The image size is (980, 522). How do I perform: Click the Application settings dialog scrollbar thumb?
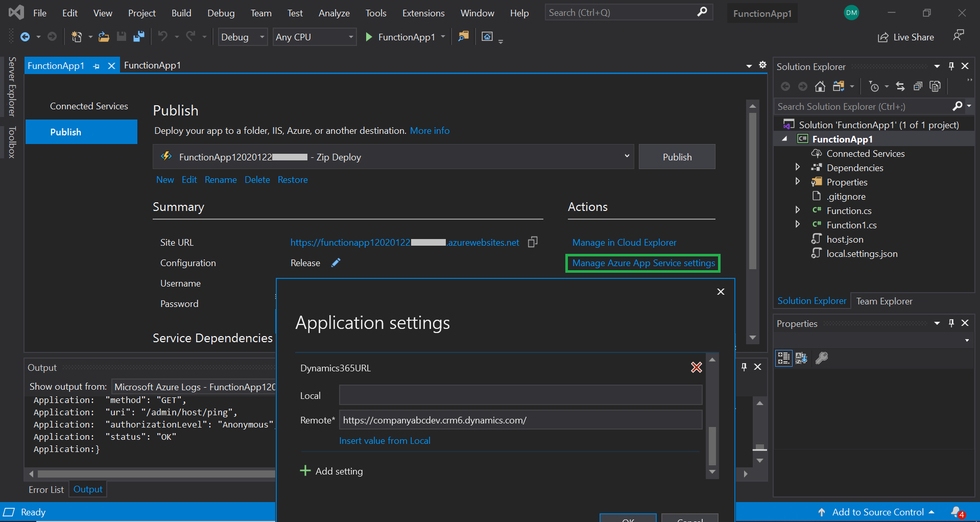(712, 445)
